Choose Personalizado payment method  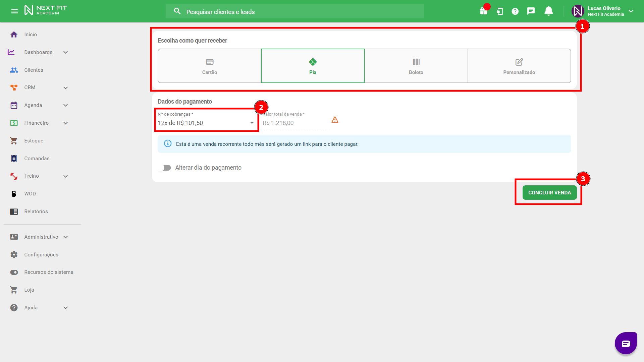tap(519, 66)
